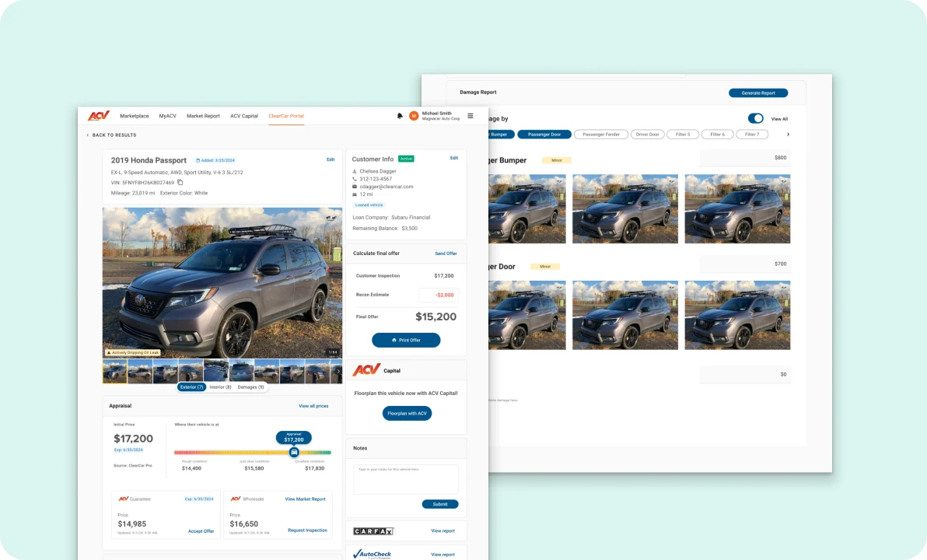The width and height of the screenshot is (927, 560).
Task: Open the ACV Capital nav tab
Action: (x=244, y=116)
